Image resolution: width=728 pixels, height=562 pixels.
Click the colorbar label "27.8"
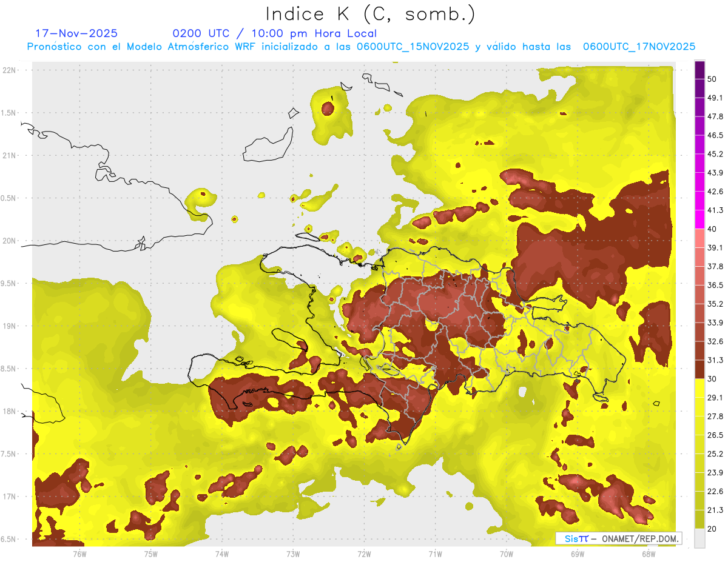coord(715,416)
